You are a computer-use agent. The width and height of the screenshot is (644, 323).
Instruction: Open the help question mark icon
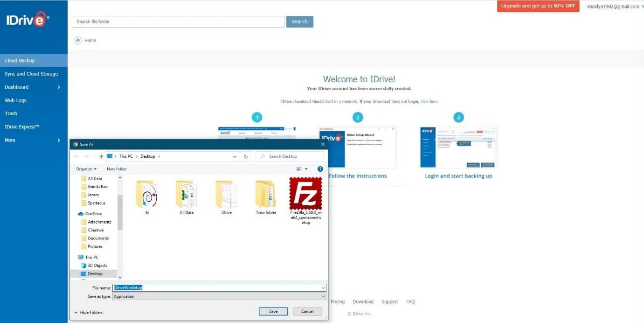pyautogui.click(x=320, y=169)
